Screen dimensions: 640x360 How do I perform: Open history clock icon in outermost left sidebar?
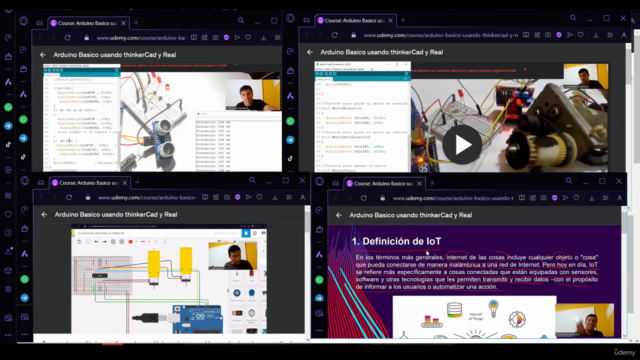pyautogui.click(x=8, y=233)
